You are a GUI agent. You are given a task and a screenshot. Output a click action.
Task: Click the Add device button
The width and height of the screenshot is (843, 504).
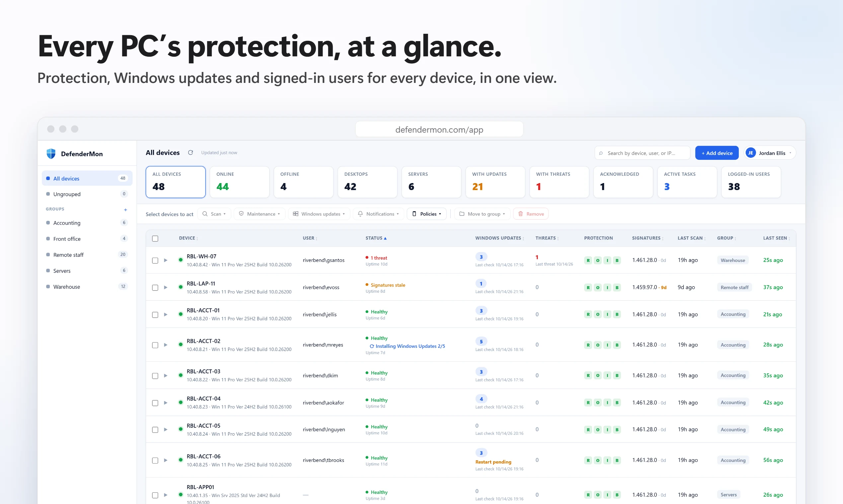click(717, 153)
